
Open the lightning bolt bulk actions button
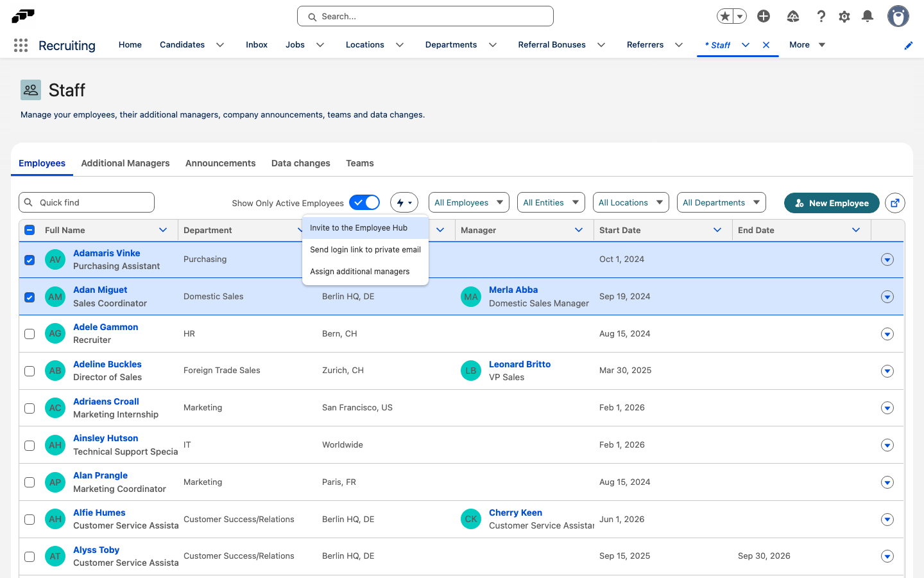(x=404, y=203)
